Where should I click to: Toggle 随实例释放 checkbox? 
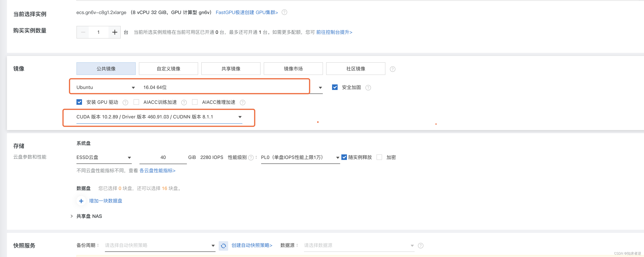pos(344,157)
